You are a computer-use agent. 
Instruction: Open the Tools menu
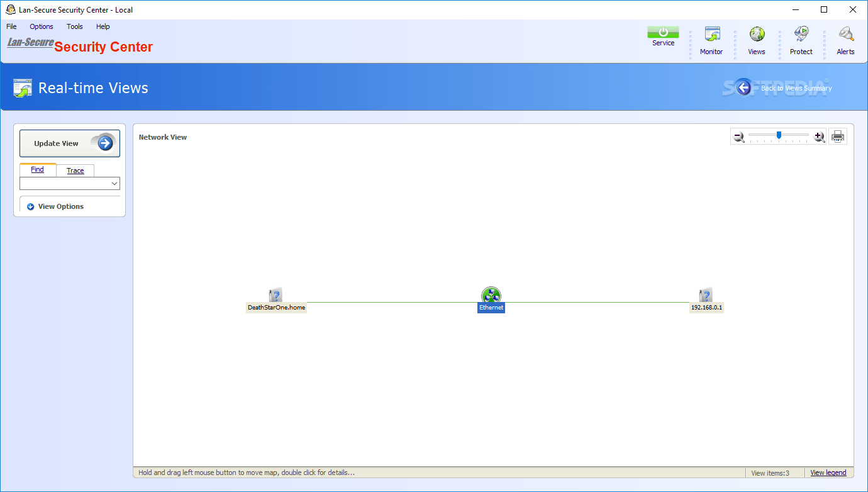(75, 26)
